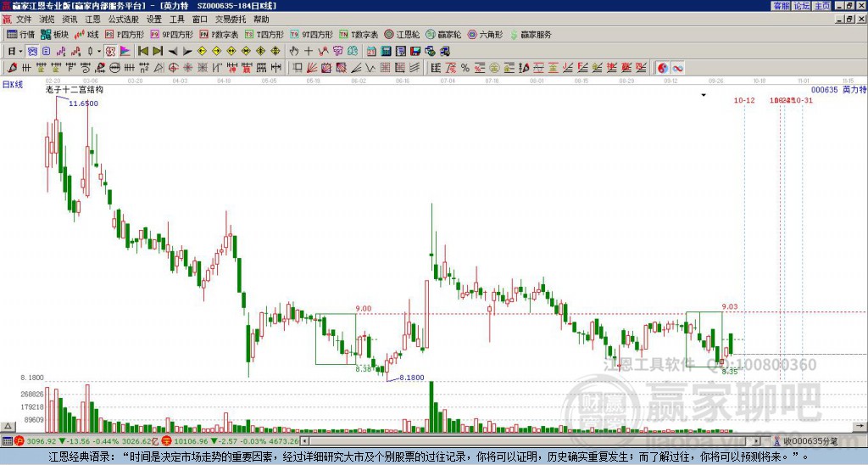Open the 文件 menu
Viewport: 868px width, 465px height.
point(24,20)
